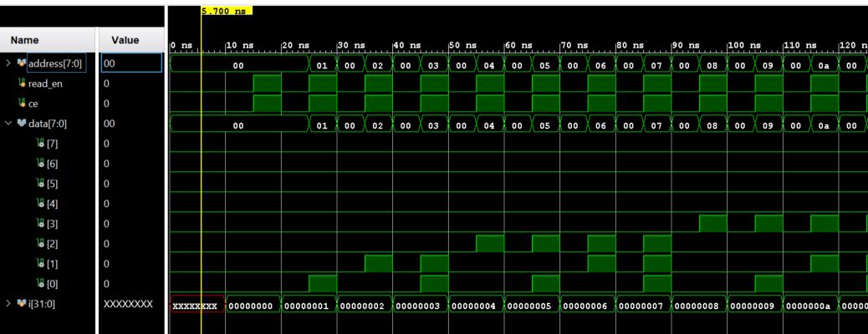Click the Name column header

(x=23, y=38)
